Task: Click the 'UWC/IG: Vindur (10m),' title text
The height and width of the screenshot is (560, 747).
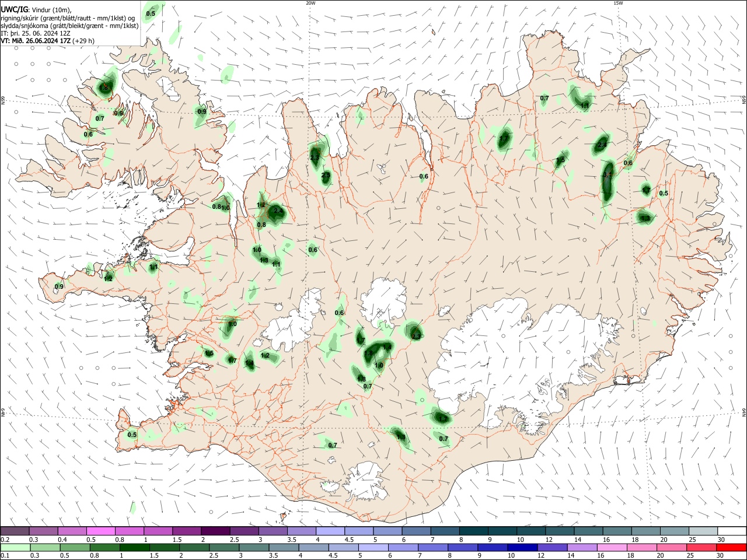Action: coord(36,9)
